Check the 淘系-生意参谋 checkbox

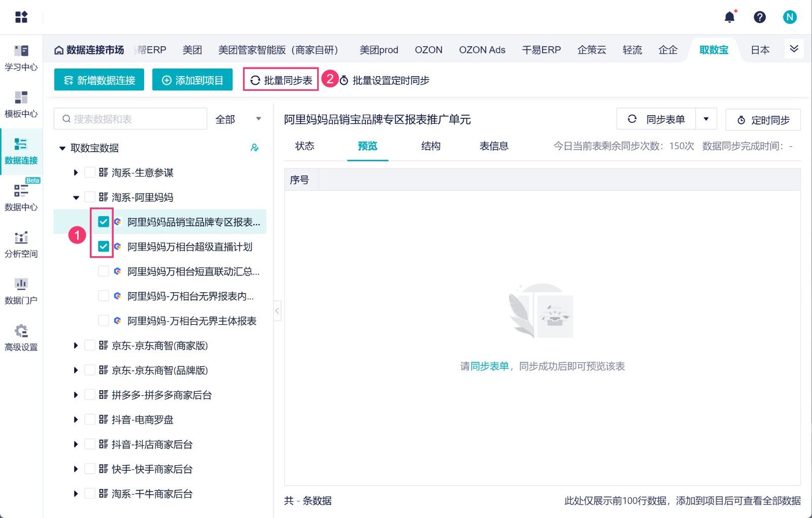(90, 172)
